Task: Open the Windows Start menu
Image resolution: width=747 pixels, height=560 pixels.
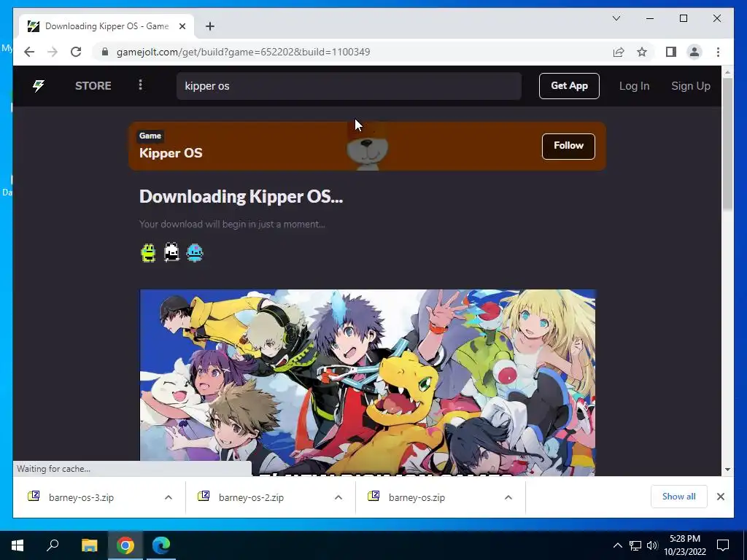Action: click(x=18, y=545)
